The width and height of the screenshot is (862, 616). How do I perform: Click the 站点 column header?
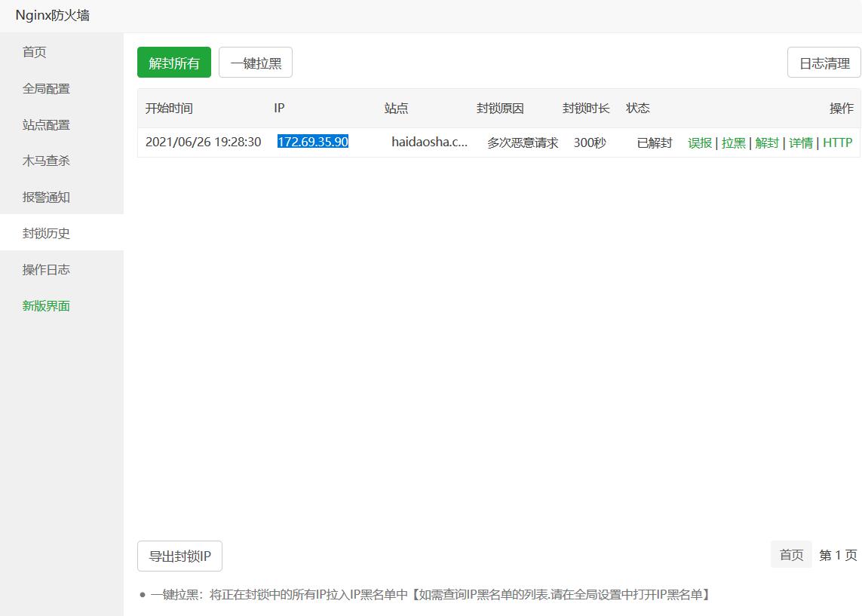[x=396, y=109]
